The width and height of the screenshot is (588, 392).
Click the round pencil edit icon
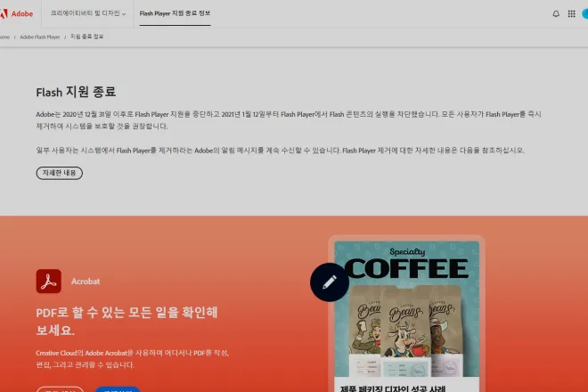(x=330, y=282)
